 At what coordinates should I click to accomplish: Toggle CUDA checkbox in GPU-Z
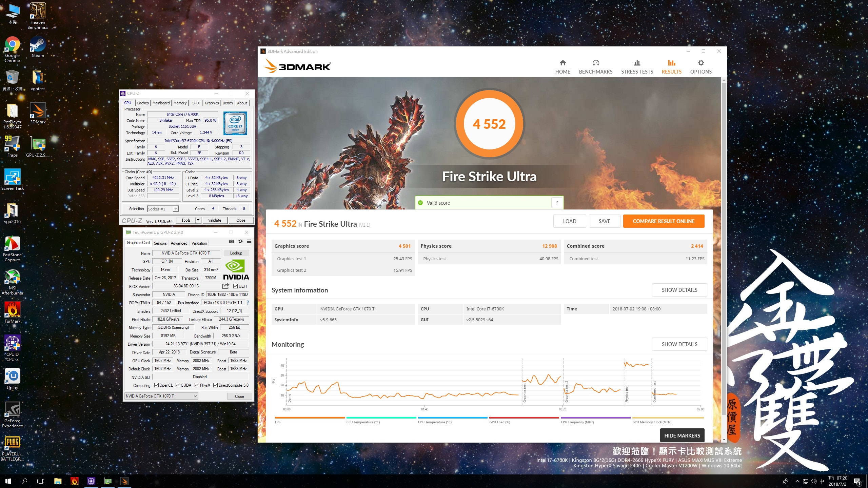click(178, 385)
